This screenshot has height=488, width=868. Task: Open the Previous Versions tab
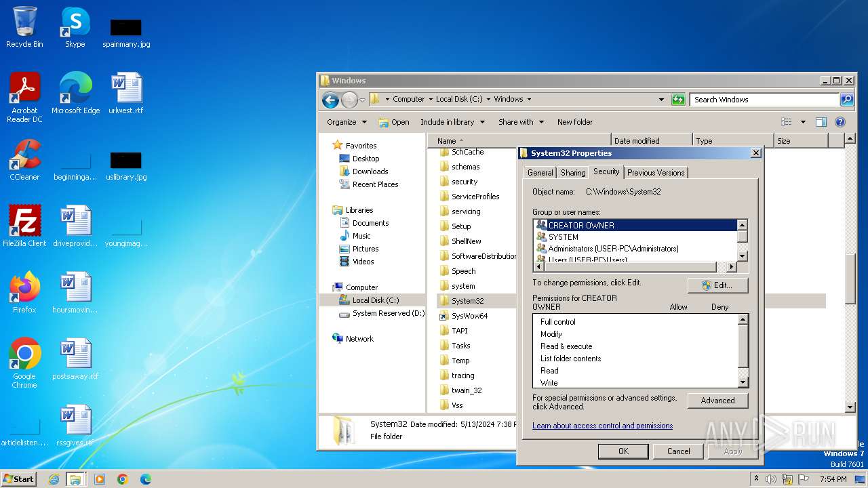(655, 173)
